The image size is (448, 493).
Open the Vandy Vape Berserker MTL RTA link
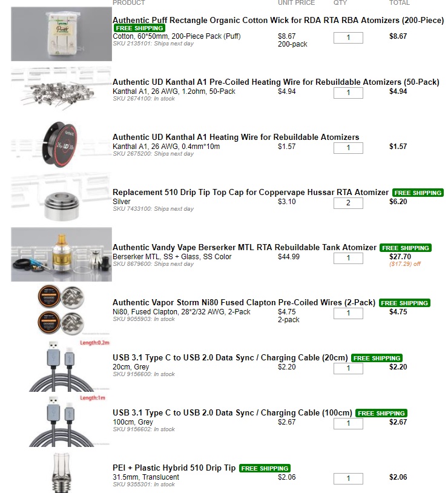pyautogui.click(x=244, y=248)
